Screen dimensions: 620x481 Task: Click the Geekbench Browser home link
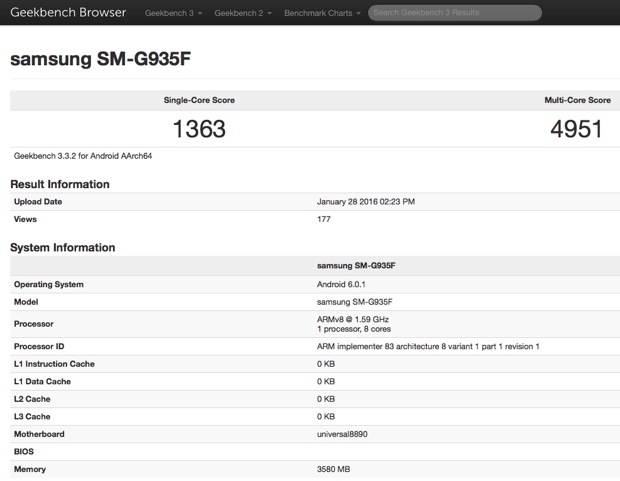point(68,13)
